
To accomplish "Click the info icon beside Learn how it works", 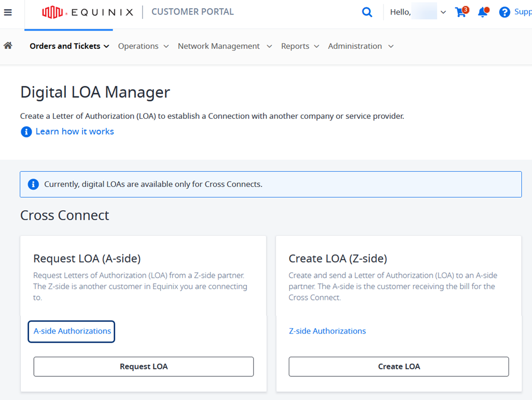I will 26,132.
